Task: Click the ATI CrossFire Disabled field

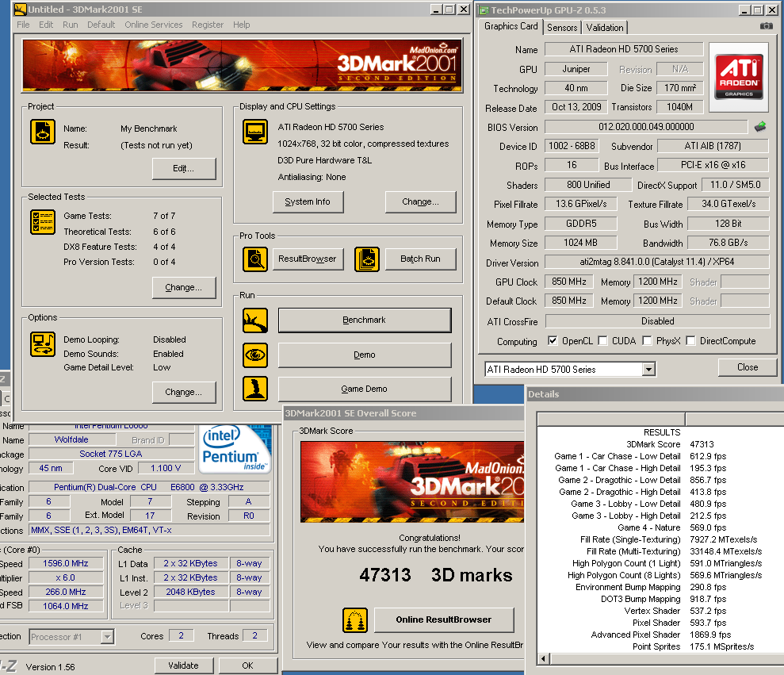Action: pyautogui.click(x=657, y=321)
